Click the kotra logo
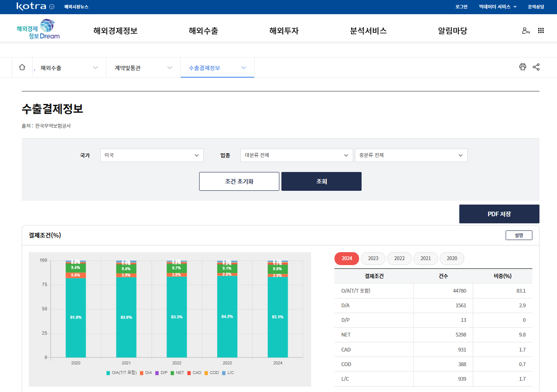The image size is (557, 392). pos(31,7)
